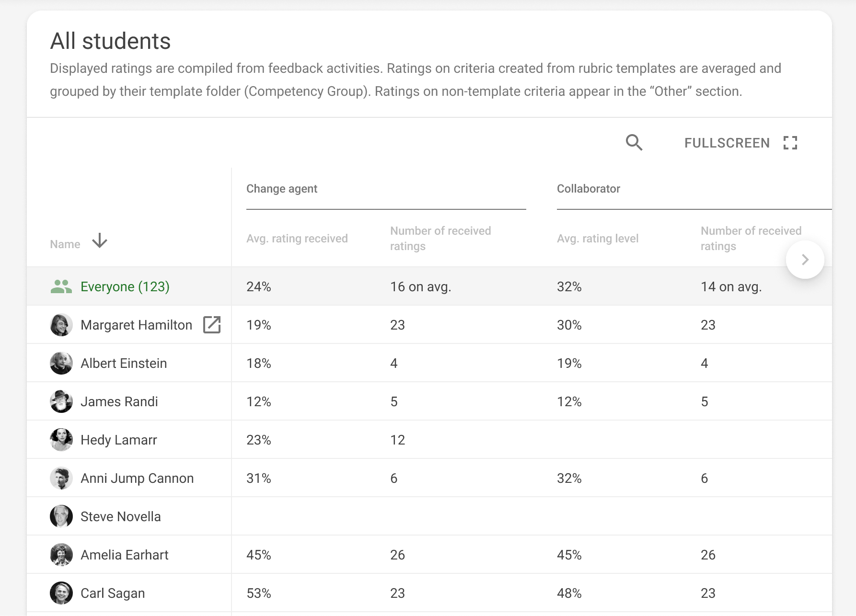Click Amelia Earhart's avatar picture
The image size is (856, 616).
coord(61,555)
